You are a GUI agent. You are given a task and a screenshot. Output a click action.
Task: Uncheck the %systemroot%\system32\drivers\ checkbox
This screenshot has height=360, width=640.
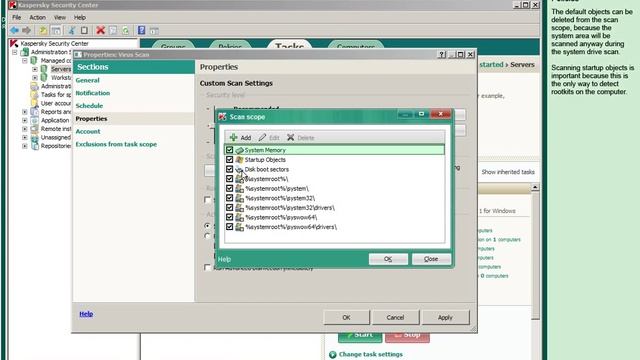click(x=229, y=208)
